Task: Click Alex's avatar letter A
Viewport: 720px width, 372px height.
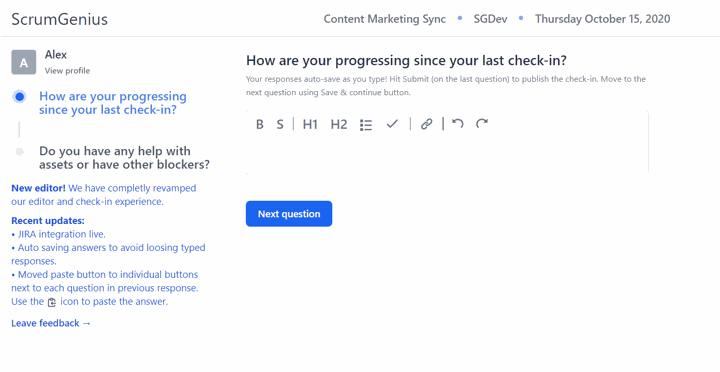Action: [23, 62]
